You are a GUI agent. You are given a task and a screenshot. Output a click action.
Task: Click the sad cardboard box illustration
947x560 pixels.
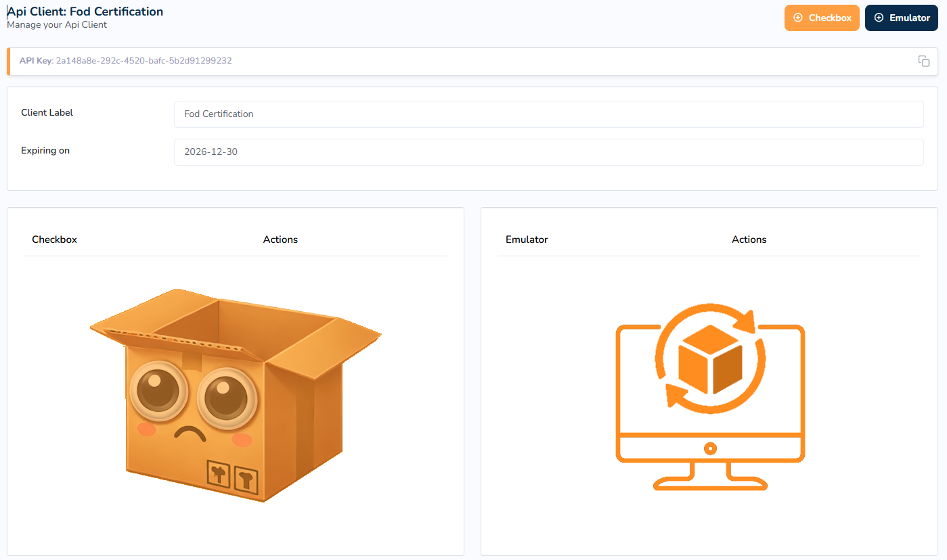[236, 395]
